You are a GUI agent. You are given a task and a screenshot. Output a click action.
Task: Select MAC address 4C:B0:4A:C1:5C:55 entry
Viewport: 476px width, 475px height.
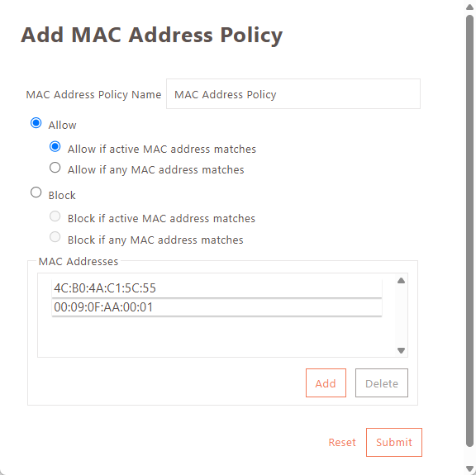(217, 288)
